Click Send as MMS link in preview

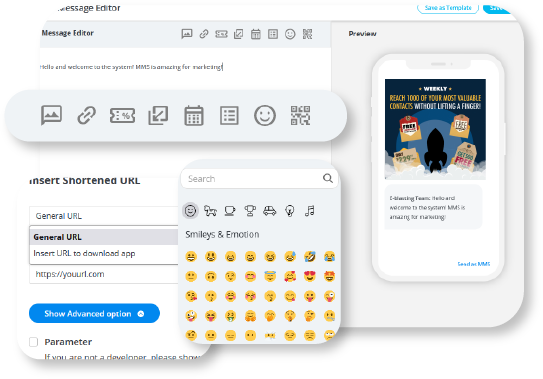[x=473, y=264]
